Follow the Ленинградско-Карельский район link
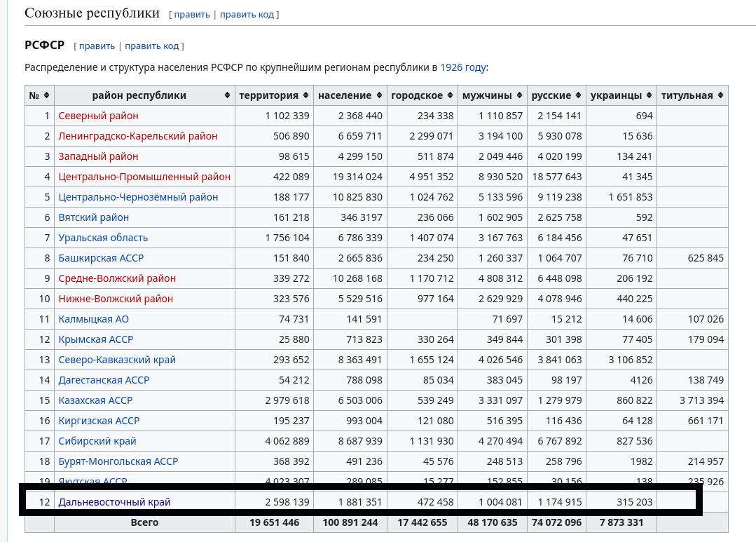 (x=138, y=136)
